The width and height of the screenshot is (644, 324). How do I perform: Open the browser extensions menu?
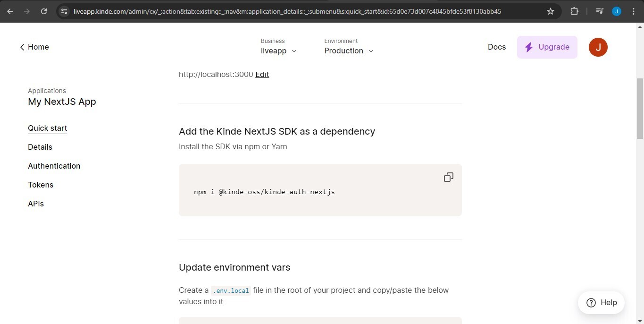[574, 11]
